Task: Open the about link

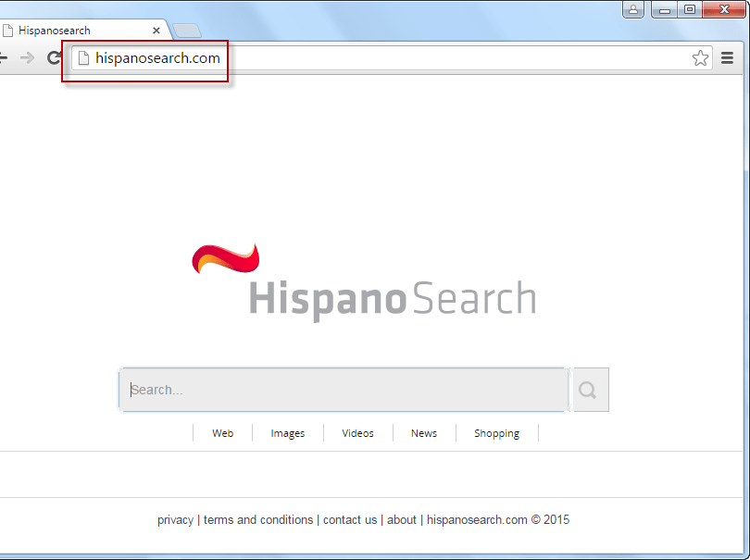Action: (402, 520)
